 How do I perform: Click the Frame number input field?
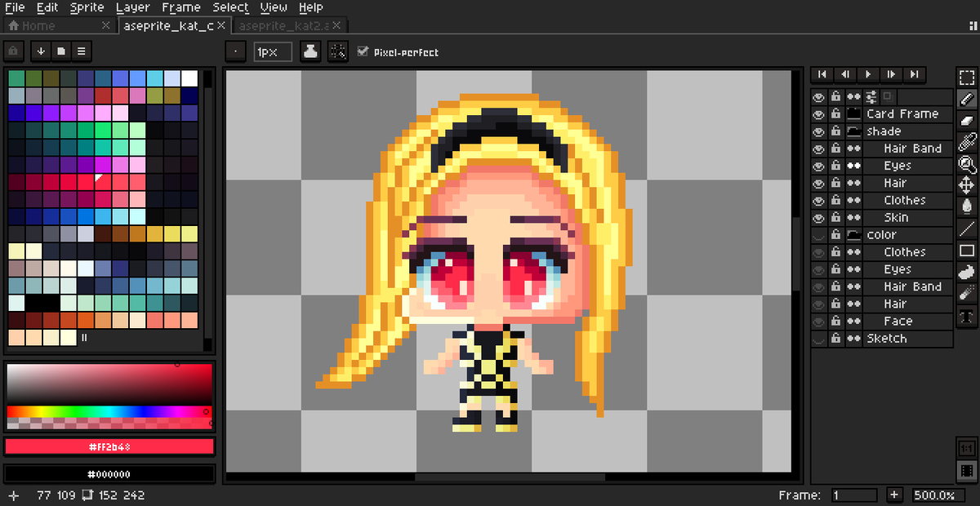[x=854, y=495]
